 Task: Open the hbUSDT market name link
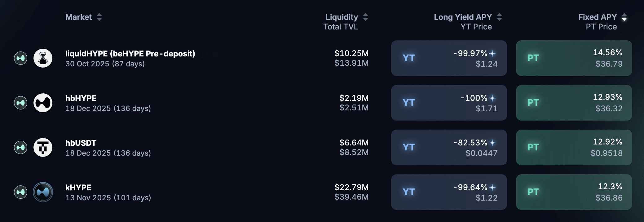pos(81,143)
